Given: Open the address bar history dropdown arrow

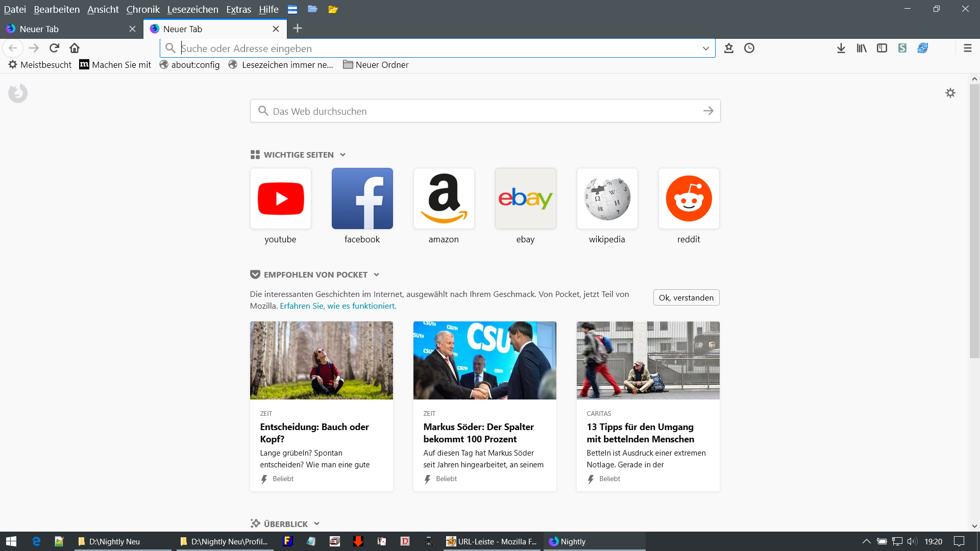Looking at the screenshot, I should [x=706, y=48].
